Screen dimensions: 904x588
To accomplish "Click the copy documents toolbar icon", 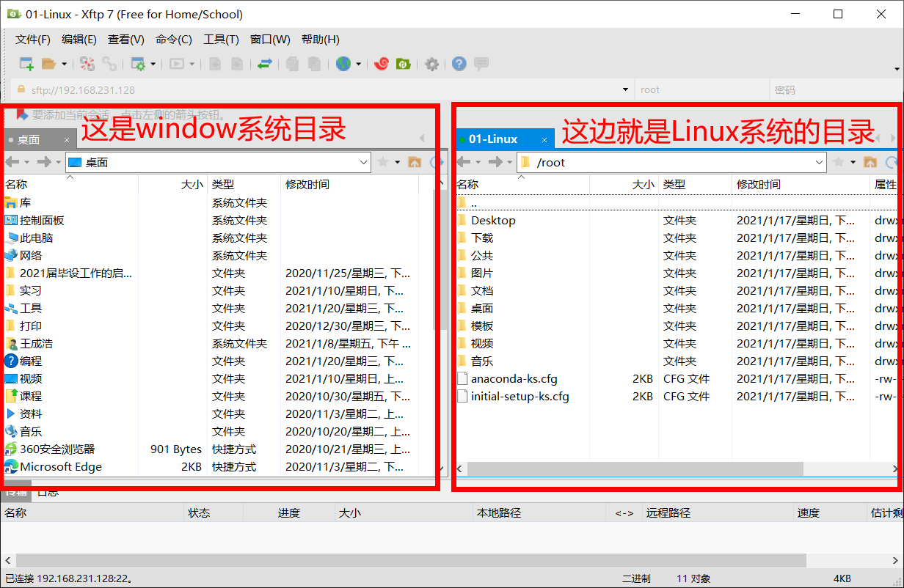I will tap(293, 64).
